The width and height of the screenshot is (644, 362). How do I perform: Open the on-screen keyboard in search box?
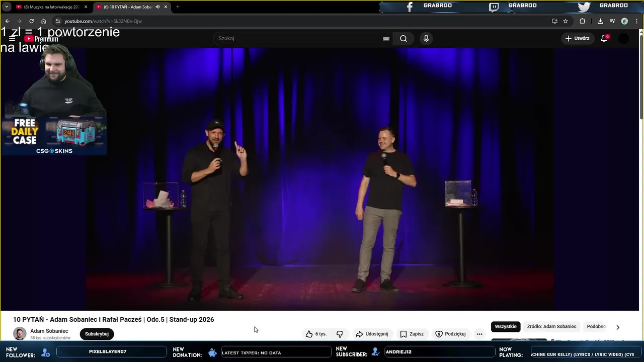click(386, 38)
